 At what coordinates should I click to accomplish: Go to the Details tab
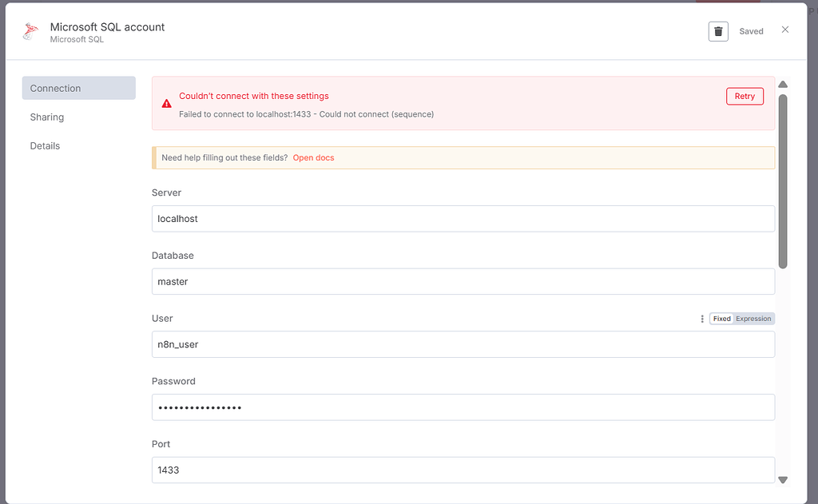tap(46, 146)
